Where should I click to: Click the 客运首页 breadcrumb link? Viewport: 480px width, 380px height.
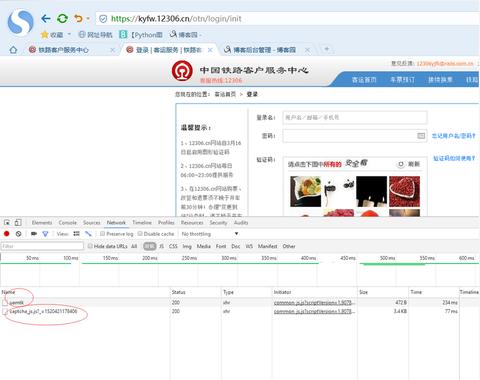click(225, 94)
